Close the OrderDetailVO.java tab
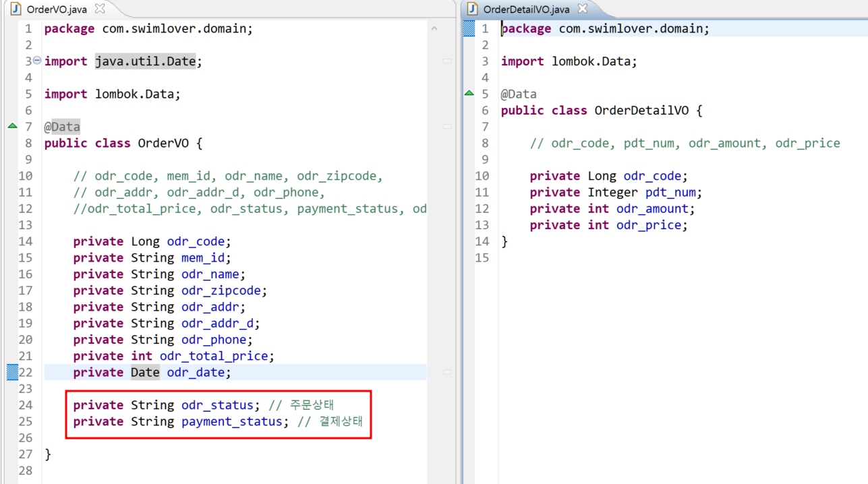This screenshot has height=484, width=868. [x=583, y=9]
